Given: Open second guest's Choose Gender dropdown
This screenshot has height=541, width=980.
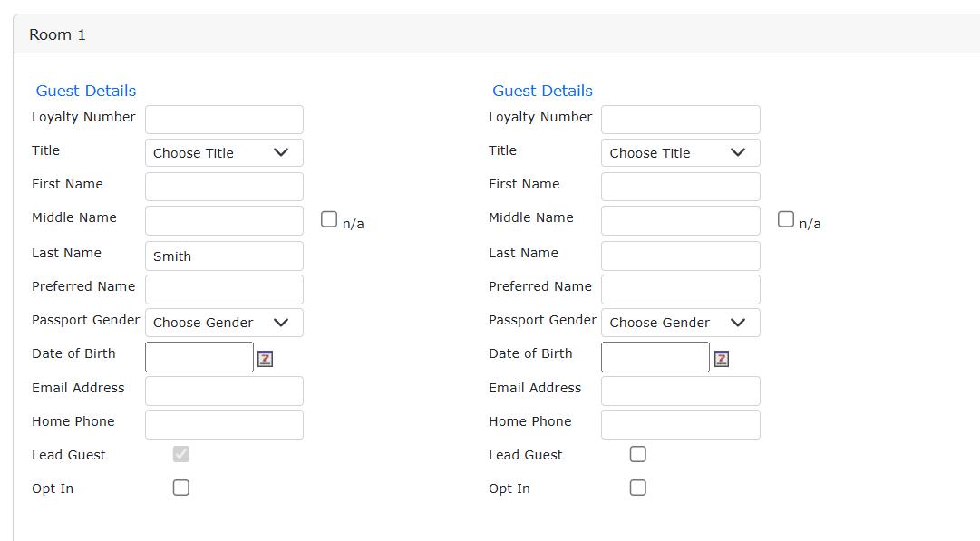Looking at the screenshot, I should pos(680,323).
